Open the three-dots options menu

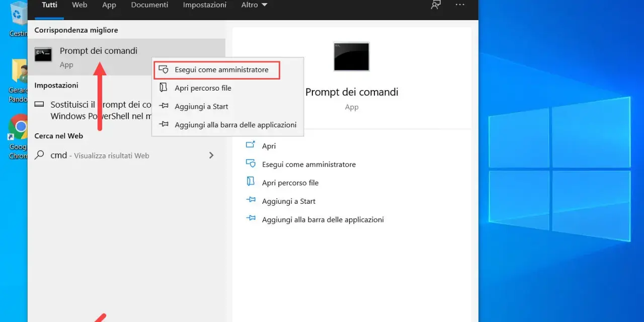[460, 5]
